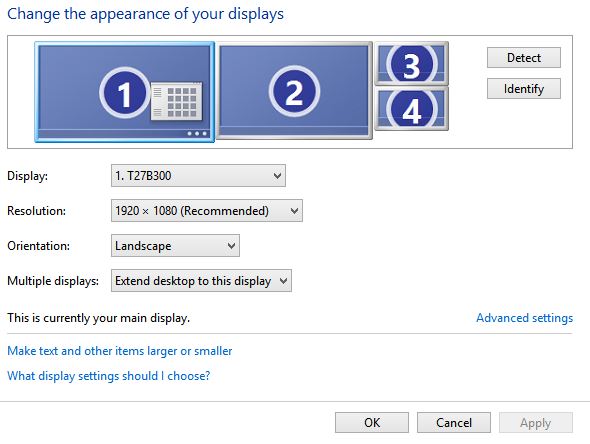Expand the Multiple displays dropdown
The image size is (590, 444).
coord(201,281)
